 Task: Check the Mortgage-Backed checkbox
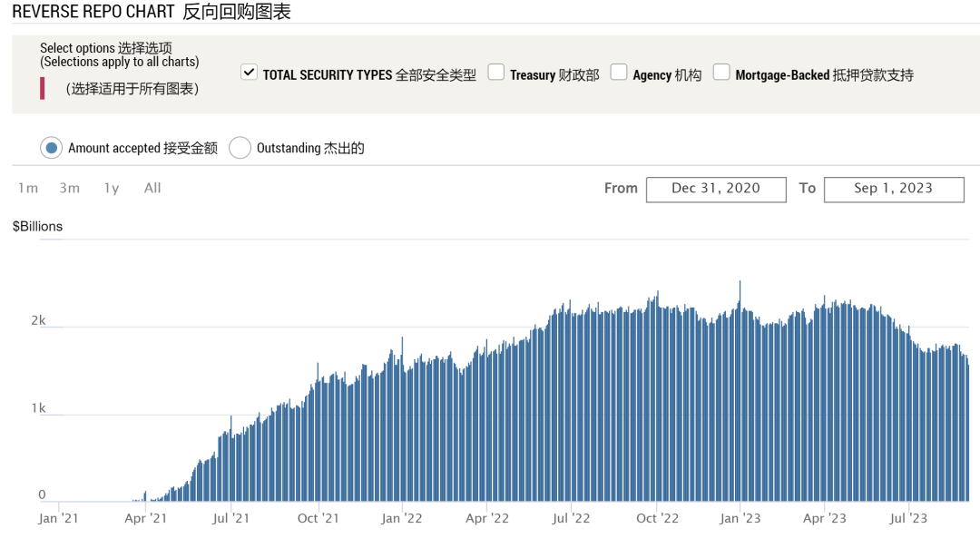721,73
